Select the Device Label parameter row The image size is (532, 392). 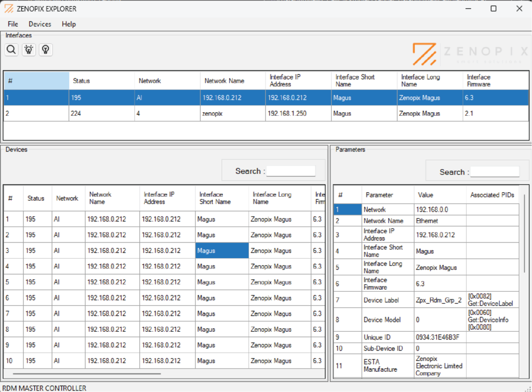[387, 300]
